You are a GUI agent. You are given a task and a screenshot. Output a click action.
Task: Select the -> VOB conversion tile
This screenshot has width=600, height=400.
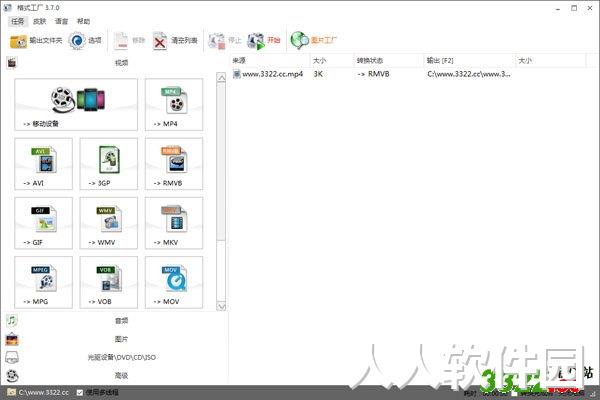tap(108, 282)
